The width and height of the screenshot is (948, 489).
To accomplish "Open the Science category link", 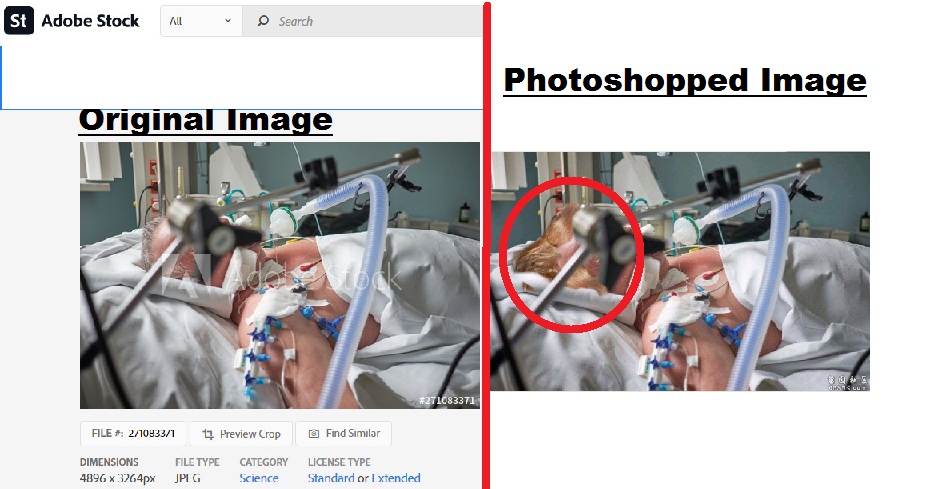I will (259, 478).
